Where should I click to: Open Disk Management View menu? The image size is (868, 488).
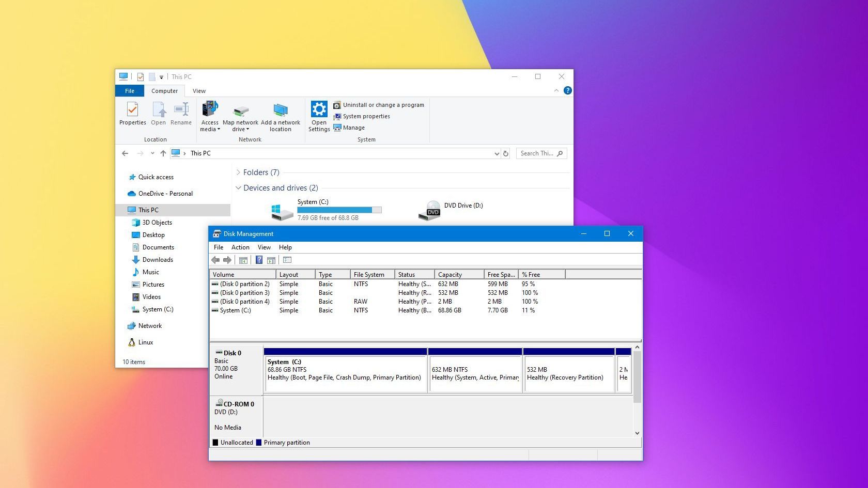[x=264, y=247]
